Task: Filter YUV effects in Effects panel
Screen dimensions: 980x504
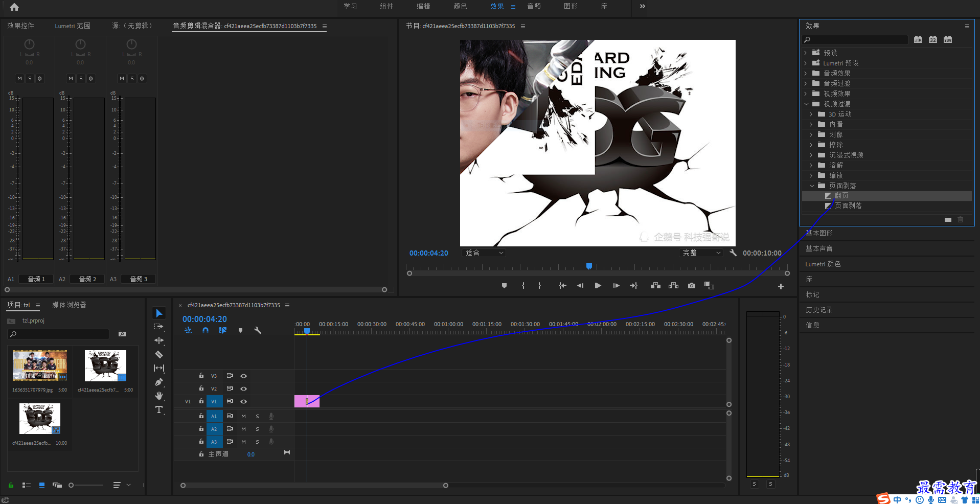Action: click(948, 40)
